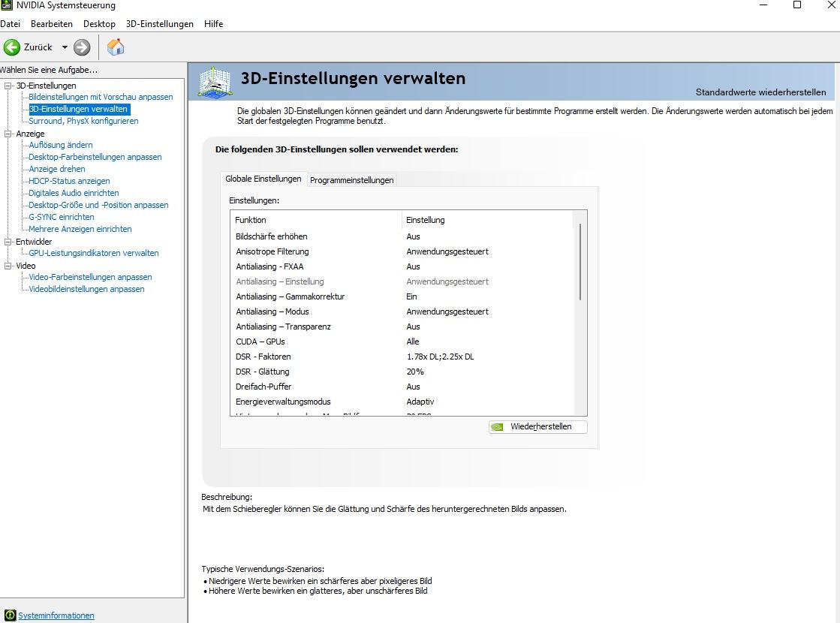Click the Systeminformationen icon at bottom left
The image size is (840, 623).
click(x=10, y=615)
